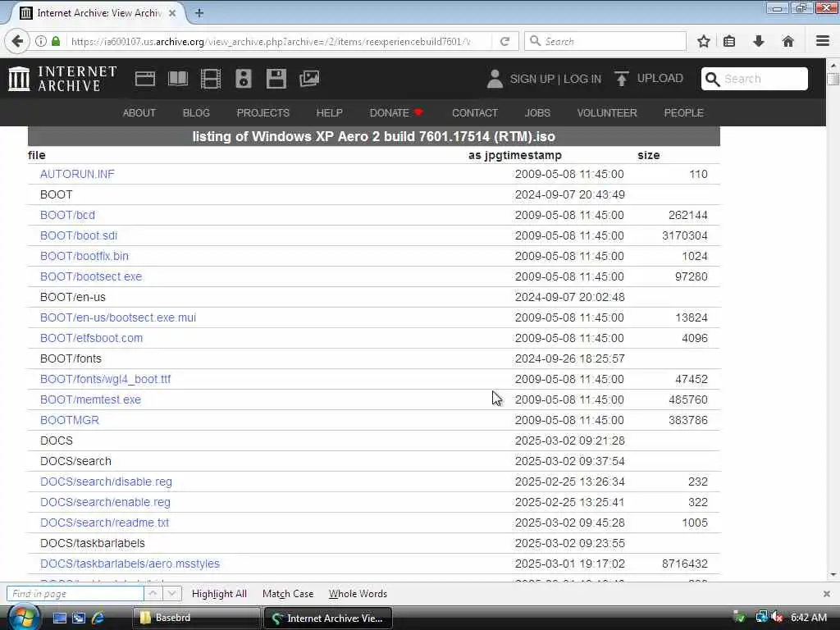The height and width of the screenshot is (630, 840).
Task: Click Show Desktop quick launch icon
Action: coord(59,618)
